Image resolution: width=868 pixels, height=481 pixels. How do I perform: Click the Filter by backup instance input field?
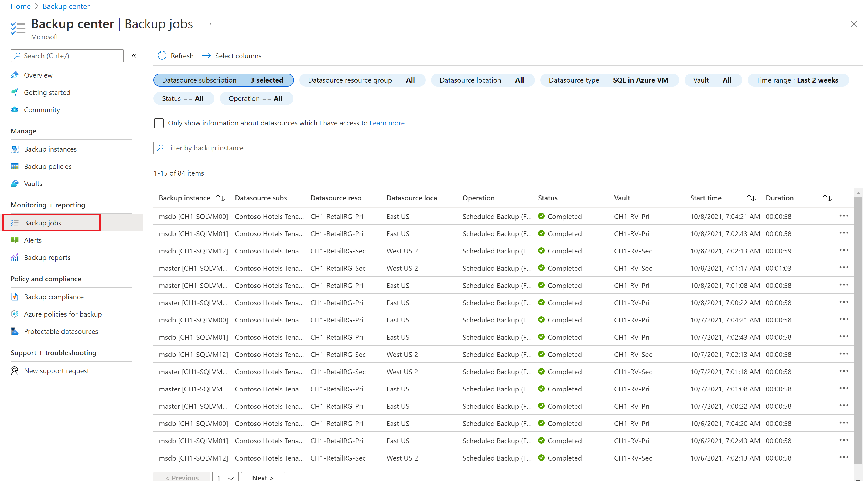[235, 147]
